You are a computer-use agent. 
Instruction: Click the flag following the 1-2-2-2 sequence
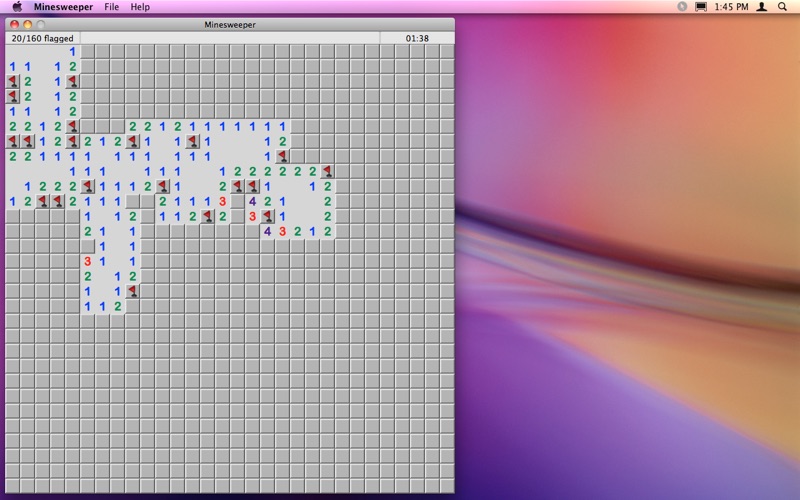click(x=88, y=186)
